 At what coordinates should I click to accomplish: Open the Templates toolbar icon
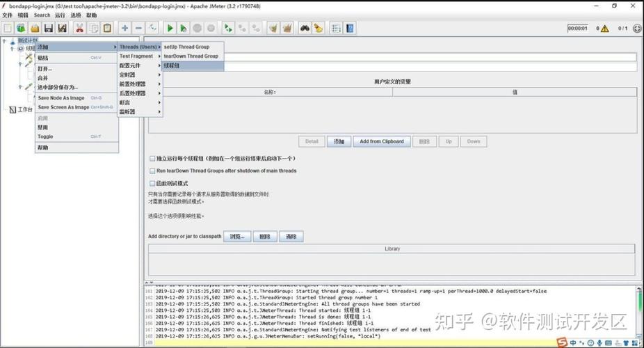pyautogui.click(x=21, y=28)
